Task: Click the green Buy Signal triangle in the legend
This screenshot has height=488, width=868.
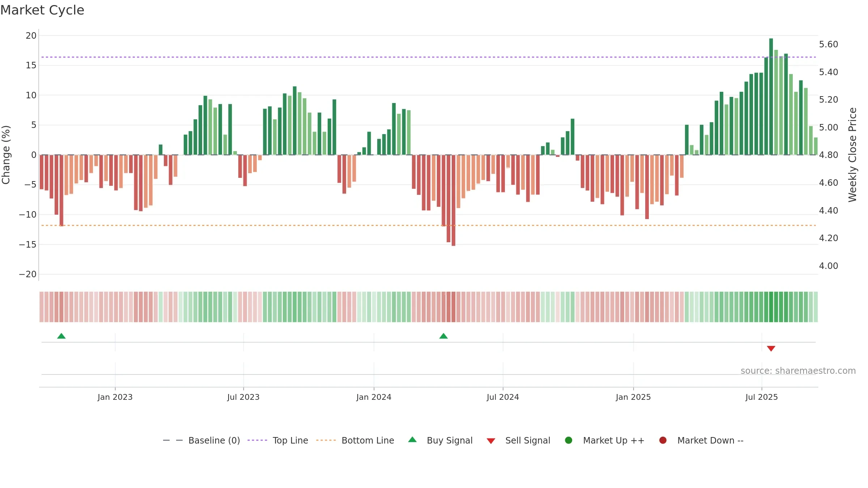Action: (412, 440)
